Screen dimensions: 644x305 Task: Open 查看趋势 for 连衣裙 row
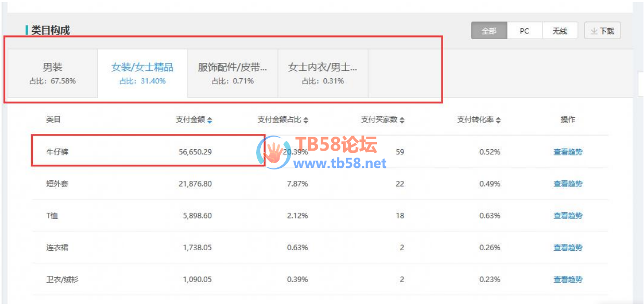pyautogui.click(x=567, y=248)
